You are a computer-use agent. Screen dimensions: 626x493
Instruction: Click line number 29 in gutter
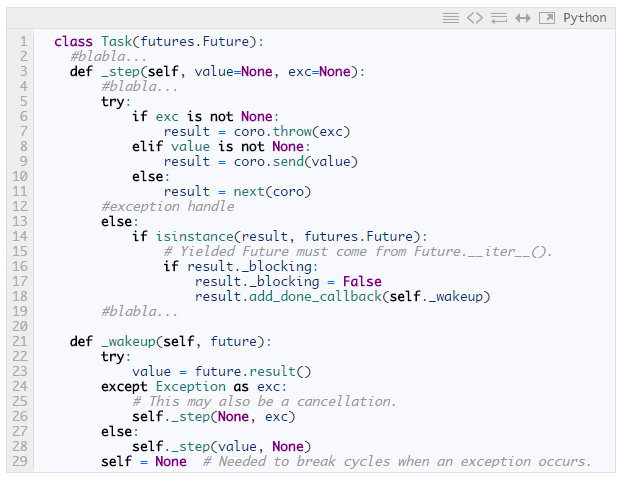pyautogui.click(x=20, y=461)
